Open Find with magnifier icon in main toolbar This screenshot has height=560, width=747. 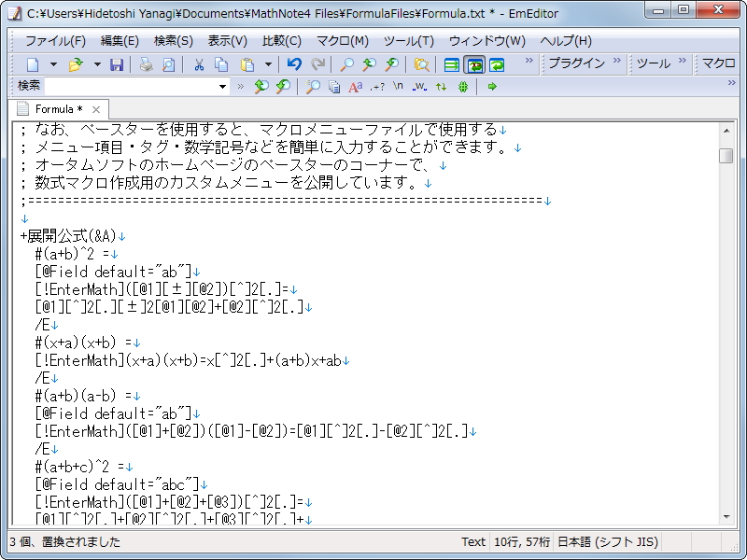[346, 64]
